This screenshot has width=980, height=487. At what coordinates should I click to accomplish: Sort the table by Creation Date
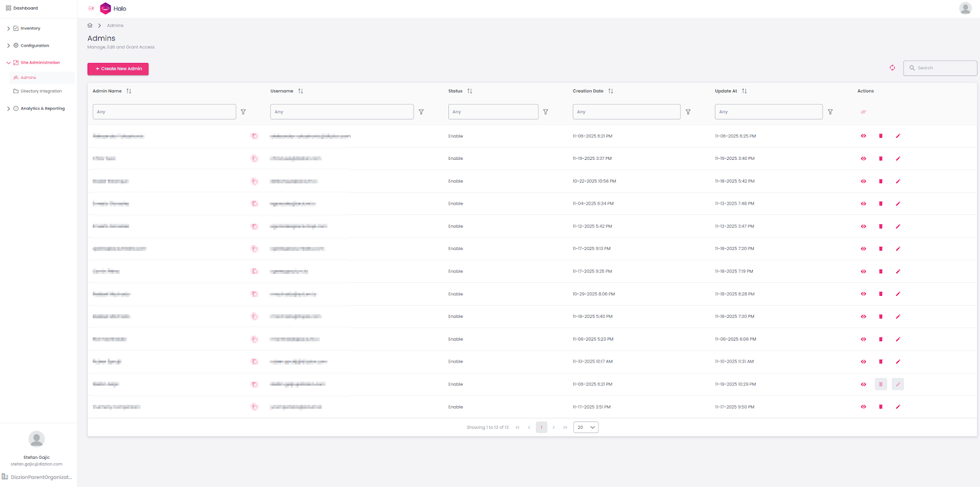pyautogui.click(x=611, y=91)
